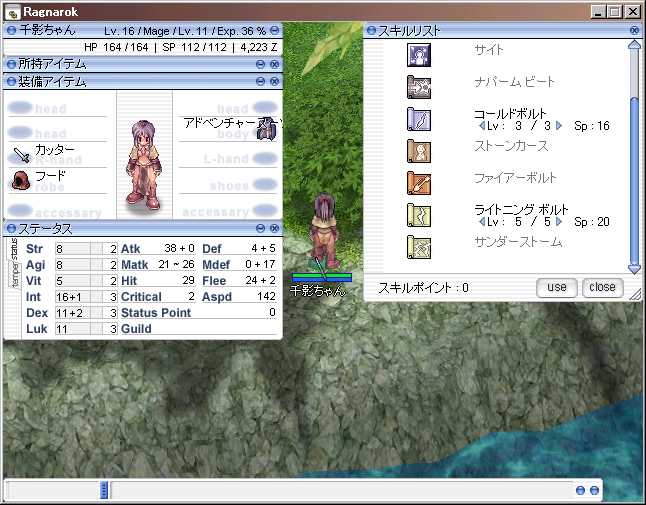
Task: Select the サイト (Sight) skill icon
Action: (x=419, y=55)
